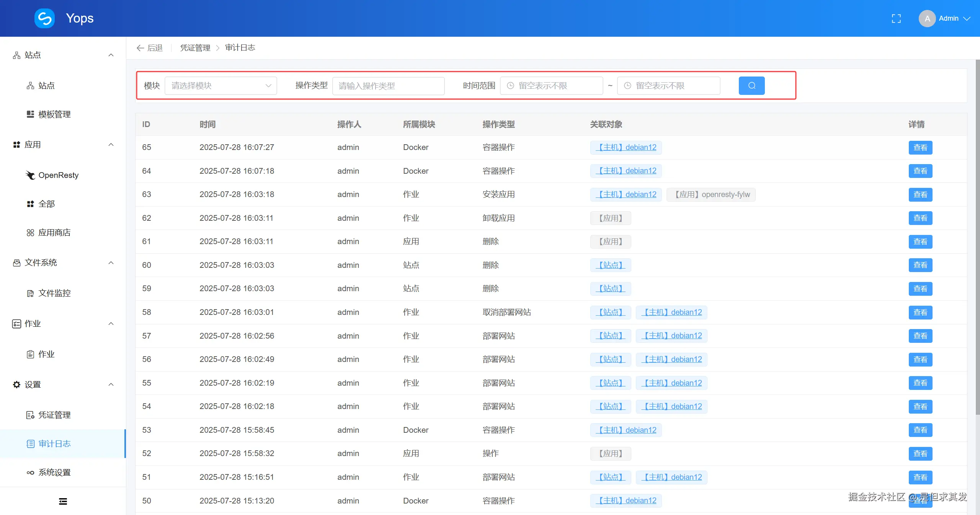Viewport: 980px width, 515px height.
Task: Open the start time picker 留空表示不限
Action: [x=551, y=85]
